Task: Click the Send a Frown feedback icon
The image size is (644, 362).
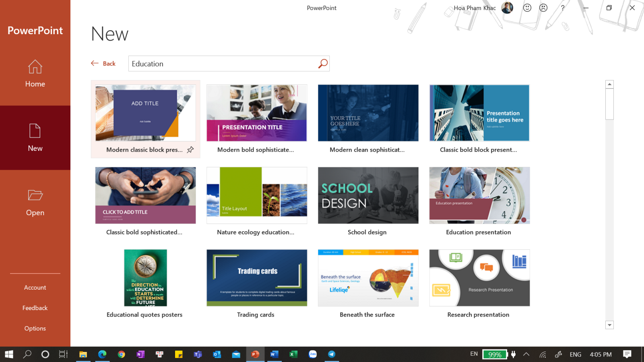Action: click(544, 8)
